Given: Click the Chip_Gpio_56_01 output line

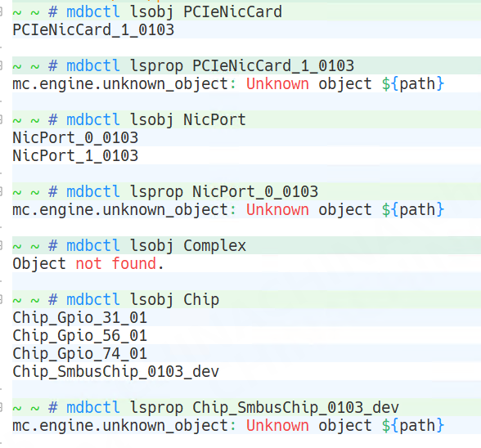Looking at the screenshot, I should pyautogui.click(x=80, y=336).
